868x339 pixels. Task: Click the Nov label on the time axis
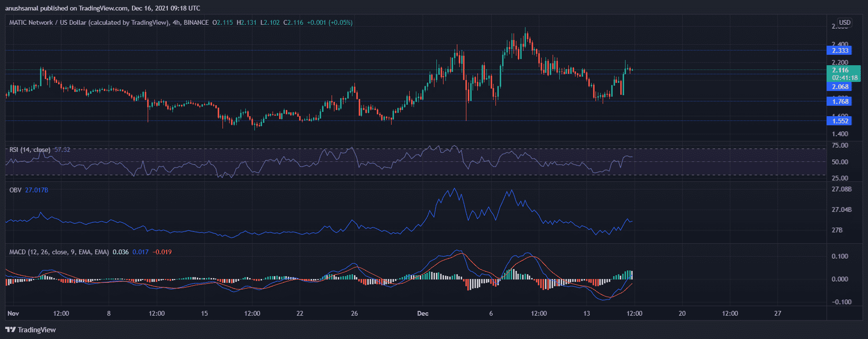pos(13,313)
